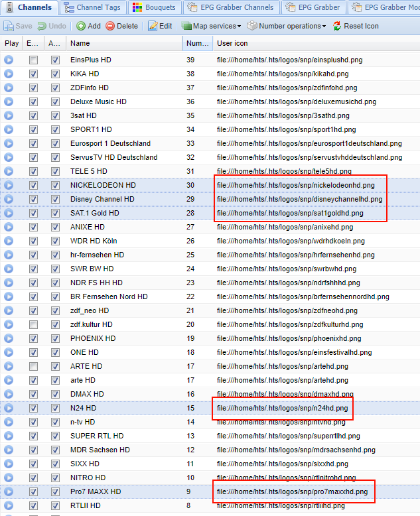The image size is (420, 516).
Task: Enable the ARTE HD uppercase channel checkbox
Action: click(33, 366)
